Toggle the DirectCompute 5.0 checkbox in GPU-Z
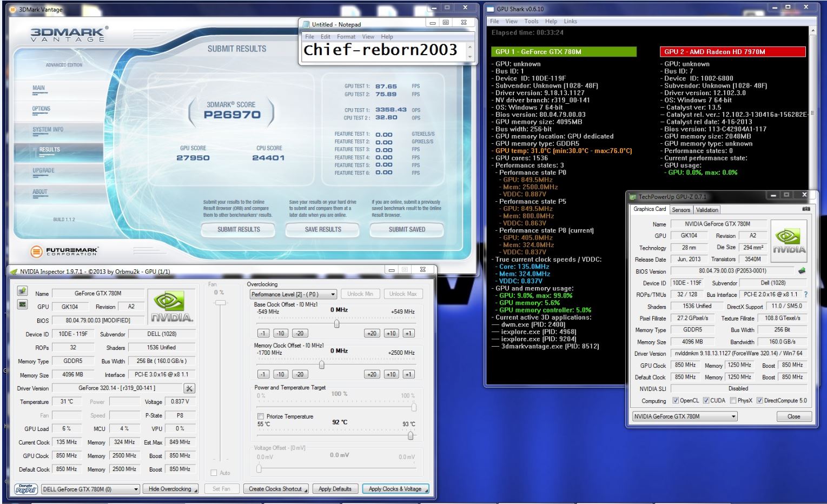Viewport: 827px width, 504px height. click(759, 401)
